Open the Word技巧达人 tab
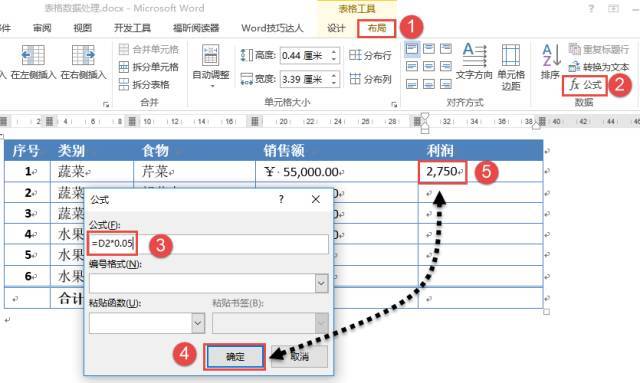640x383 pixels. [x=272, y=28]
